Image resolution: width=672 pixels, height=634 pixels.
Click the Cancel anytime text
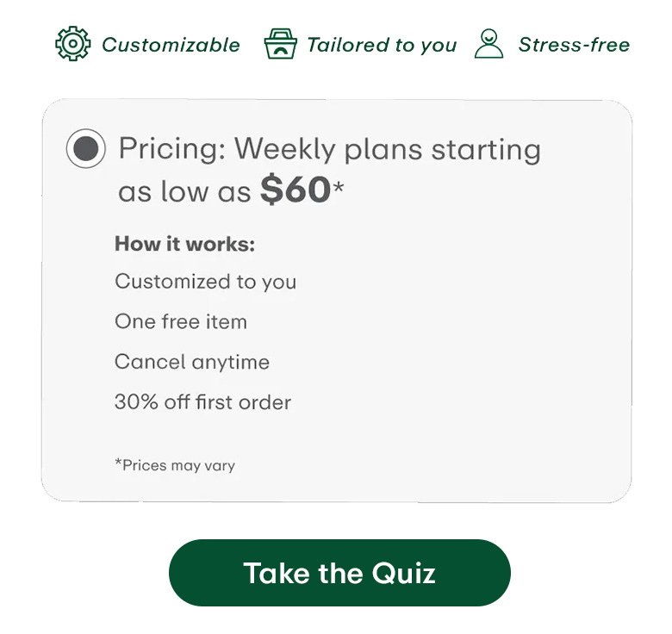(x=192, y=362)
